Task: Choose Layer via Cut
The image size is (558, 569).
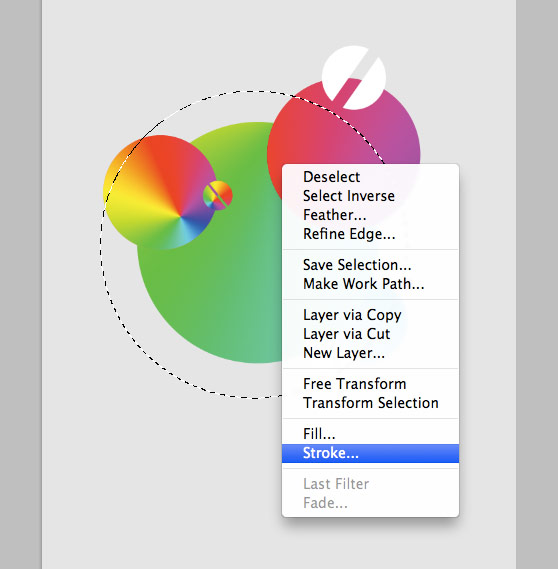Action: (370, 334)
